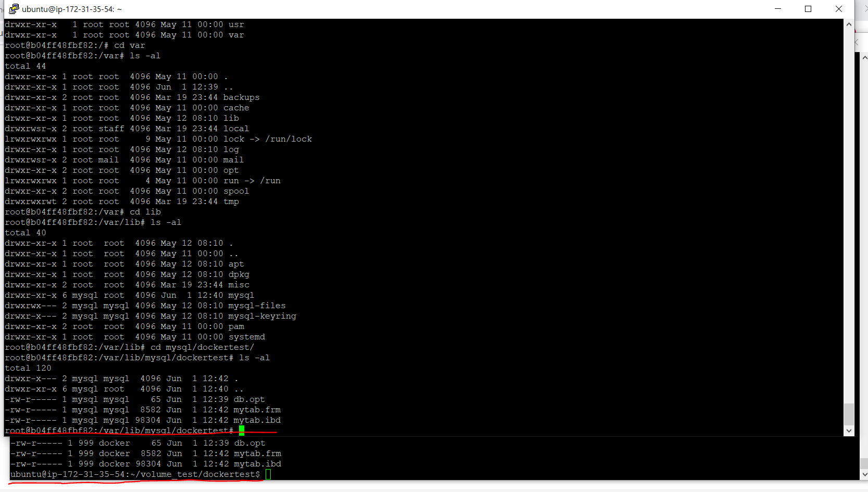868x492 pixels.
Task: Click 'mytab.ibd' owned by 999 docker in back terminal
Action: pos(257,464)
